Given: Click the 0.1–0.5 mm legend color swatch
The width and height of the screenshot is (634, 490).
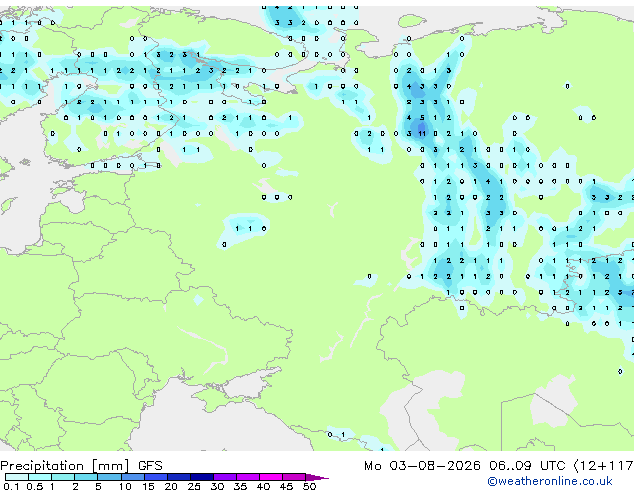Looking at the screenshot, I should (x=17, y=477).
